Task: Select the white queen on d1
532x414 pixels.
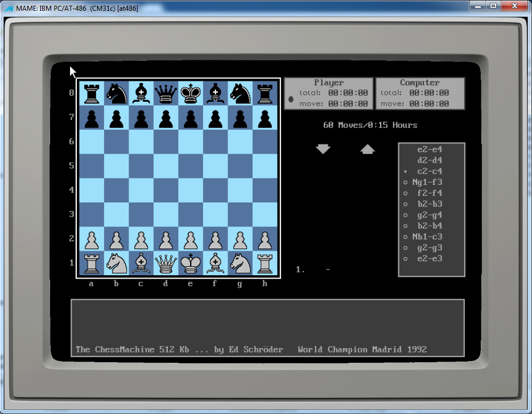Action: [x=166, y=264]
